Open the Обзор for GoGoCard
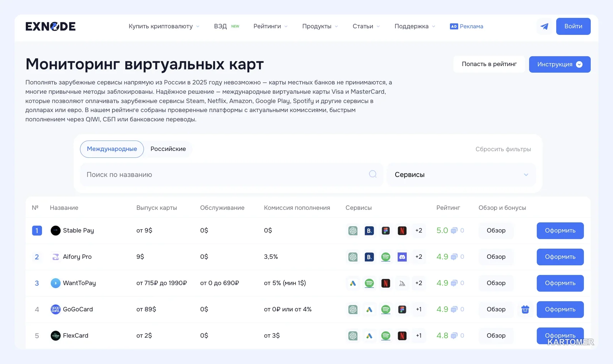 tap(496, 309)
